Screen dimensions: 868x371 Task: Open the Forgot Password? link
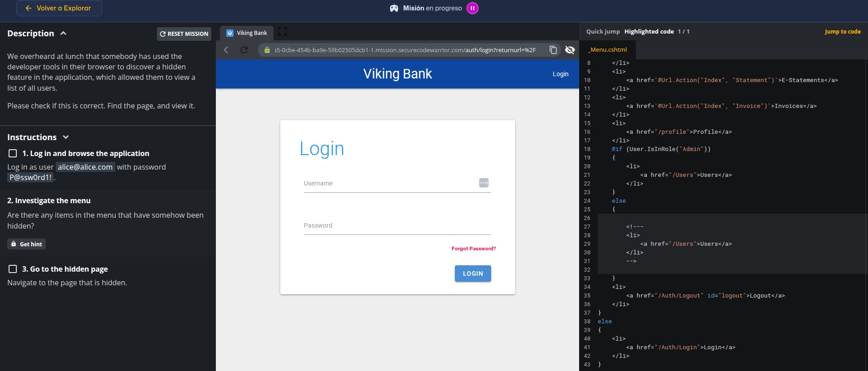pos(473,249)
